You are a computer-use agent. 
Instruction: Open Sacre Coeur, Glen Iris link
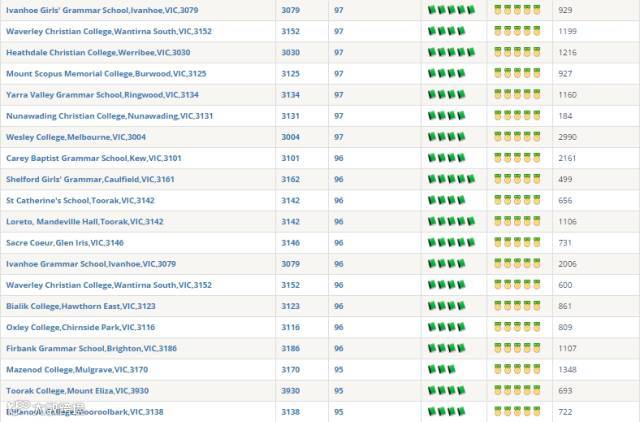[x=64, y=243]
